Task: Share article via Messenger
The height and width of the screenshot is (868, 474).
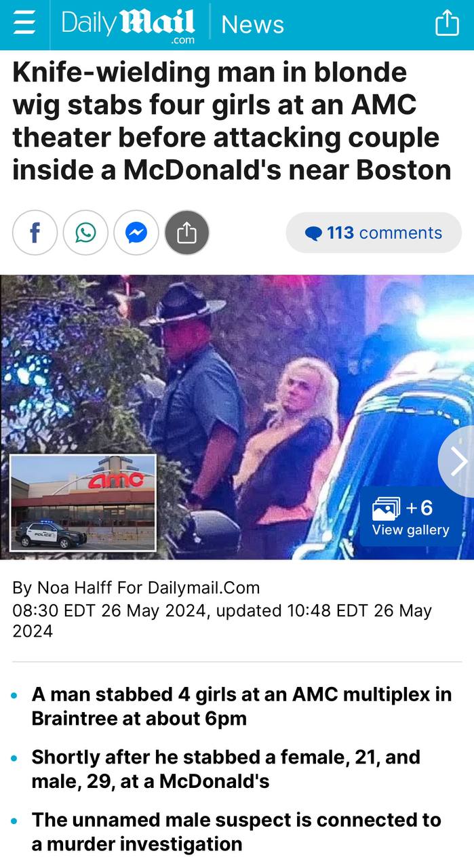Action: tap(136, 233)
